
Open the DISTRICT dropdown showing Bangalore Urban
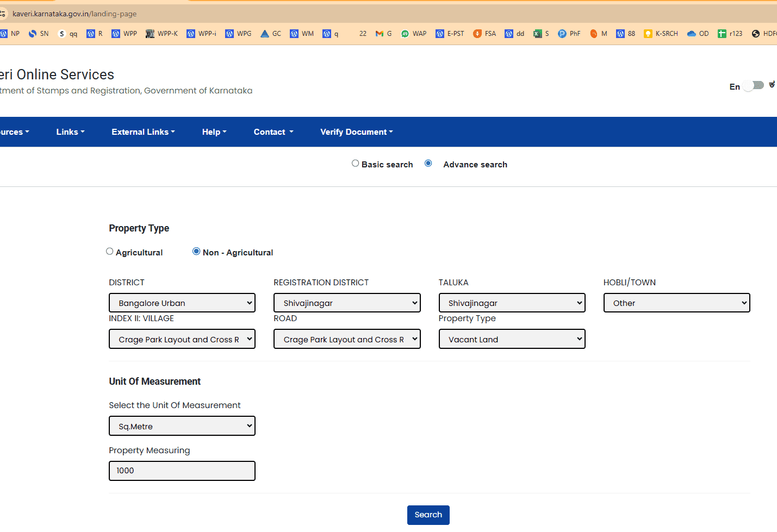click(x=182, y=303)
